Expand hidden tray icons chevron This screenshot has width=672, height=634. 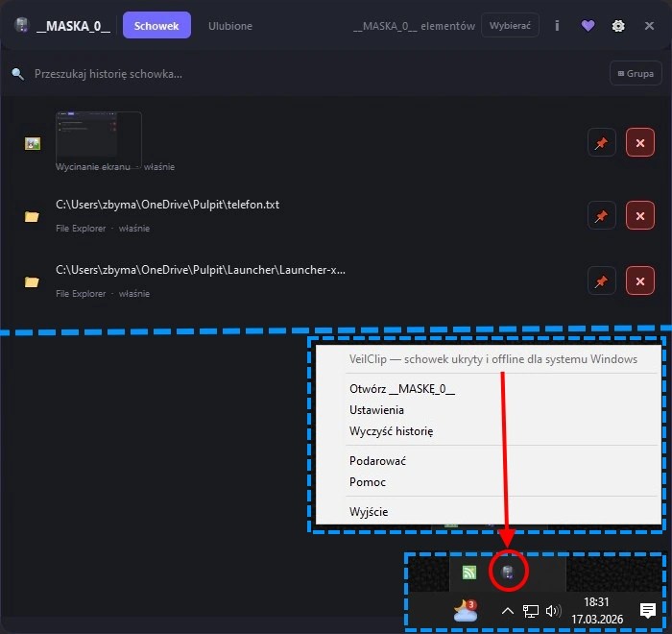coord(508,611)
